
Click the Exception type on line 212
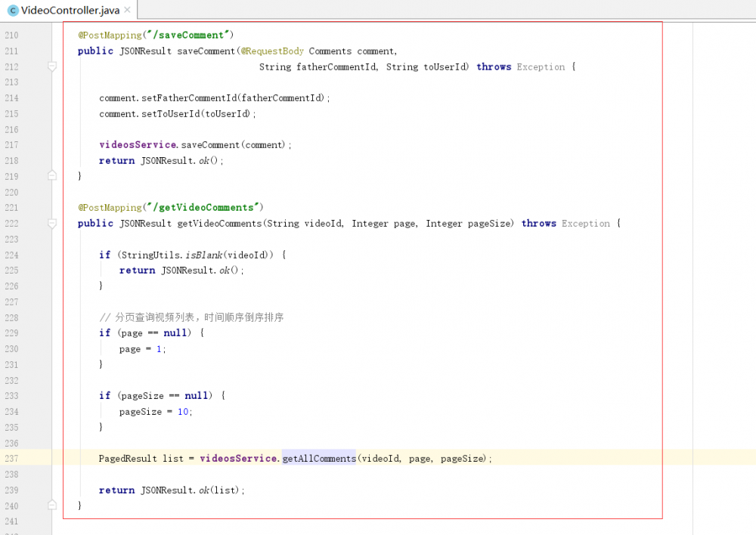tap(541, 67)
